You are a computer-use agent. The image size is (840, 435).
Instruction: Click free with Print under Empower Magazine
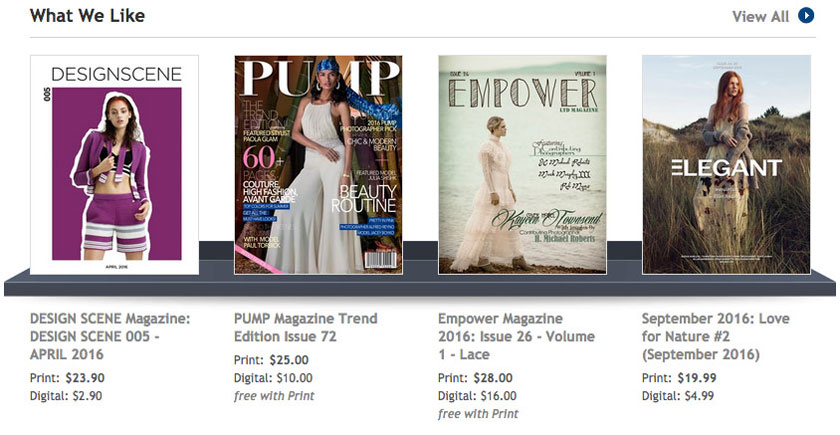coord(478,414)
